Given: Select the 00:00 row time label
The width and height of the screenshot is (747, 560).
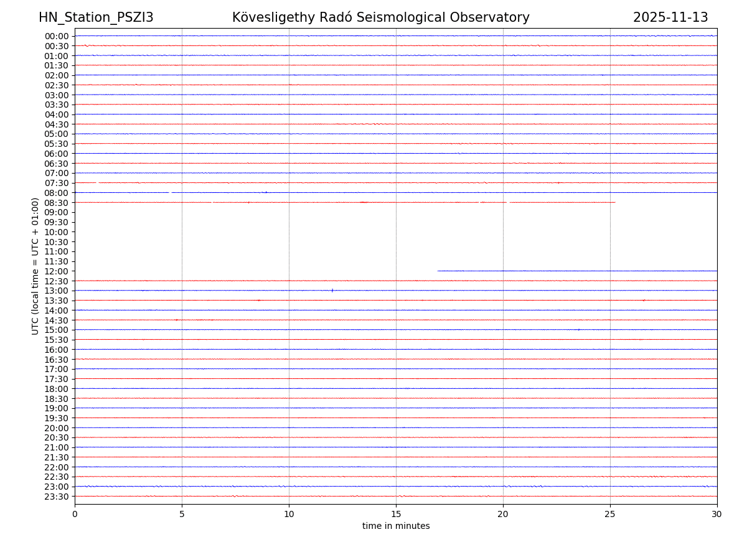Looking at the screenshot, I should (x=56, y=36).
